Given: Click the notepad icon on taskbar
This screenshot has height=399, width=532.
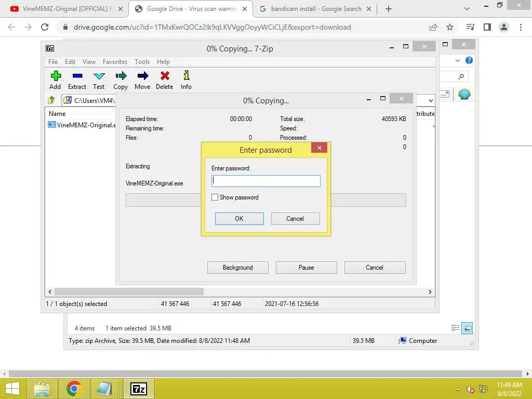Looking at the screenshot, I should click(x=104, y=389).
